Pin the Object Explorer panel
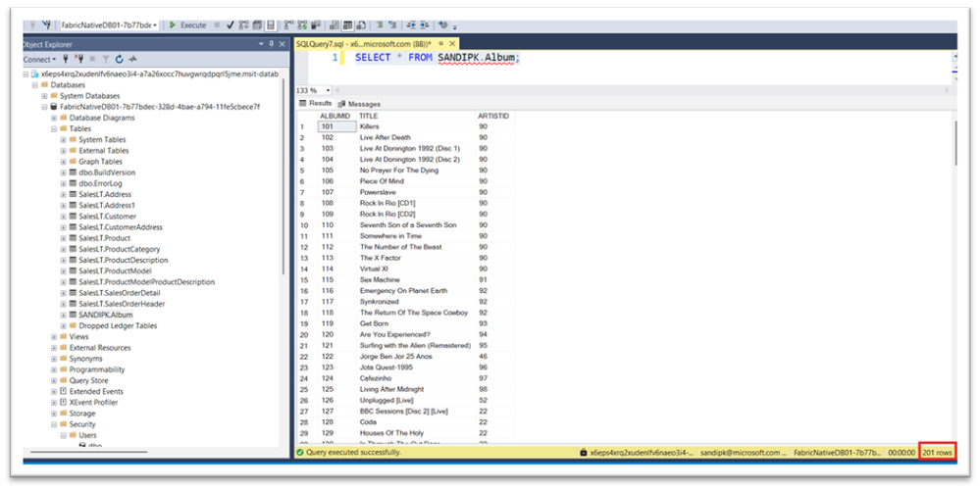The image size is (980, 490). click(272, 44)
